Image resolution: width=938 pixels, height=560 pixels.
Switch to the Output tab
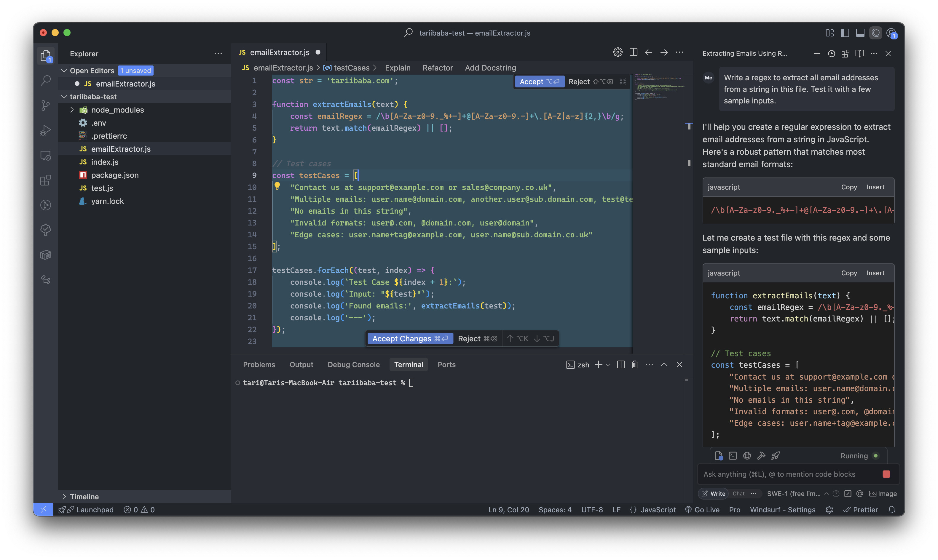pyautogui.click(x=301, y=364)
